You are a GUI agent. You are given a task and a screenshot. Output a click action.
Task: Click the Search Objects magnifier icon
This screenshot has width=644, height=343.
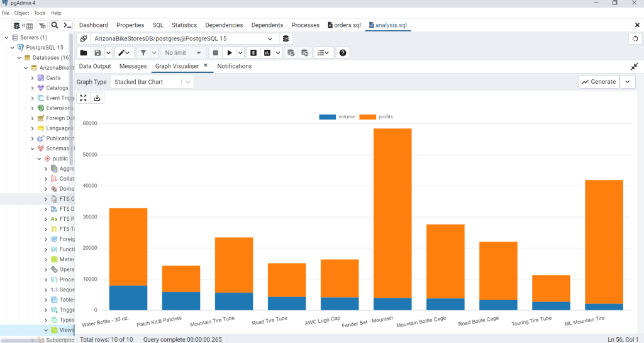pyautogui.click(x=55, y=25)
